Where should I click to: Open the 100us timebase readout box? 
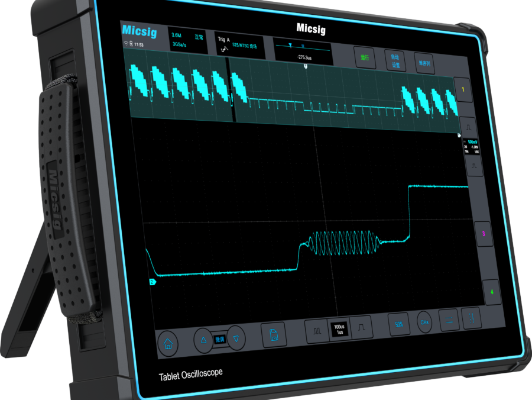[x=339, y=329]
